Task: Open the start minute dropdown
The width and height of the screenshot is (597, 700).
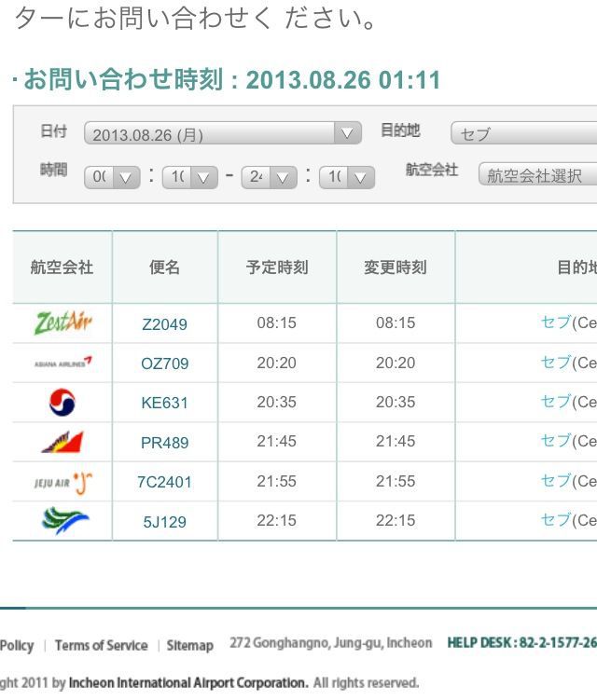Action: pos(190,177)
